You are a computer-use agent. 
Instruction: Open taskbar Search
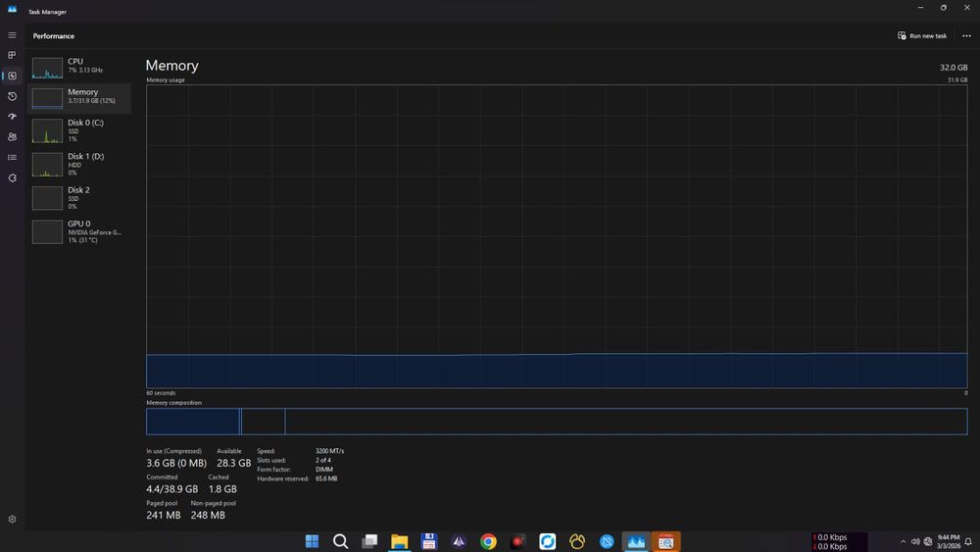[x=340, y=541]
